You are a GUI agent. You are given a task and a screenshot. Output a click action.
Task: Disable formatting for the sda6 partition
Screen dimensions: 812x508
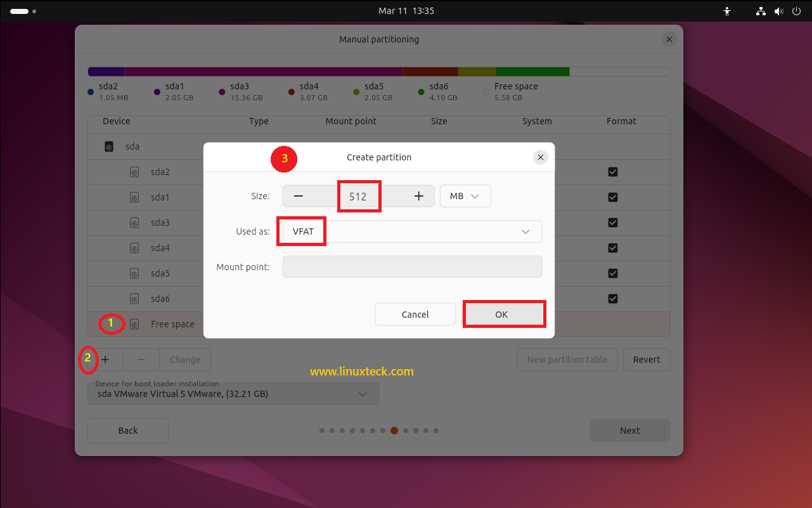click(612, 299)
